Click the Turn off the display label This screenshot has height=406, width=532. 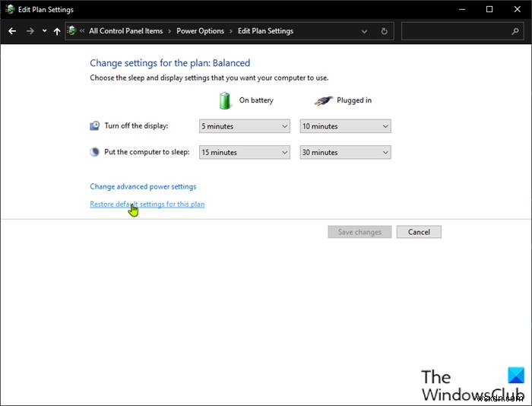136,126
